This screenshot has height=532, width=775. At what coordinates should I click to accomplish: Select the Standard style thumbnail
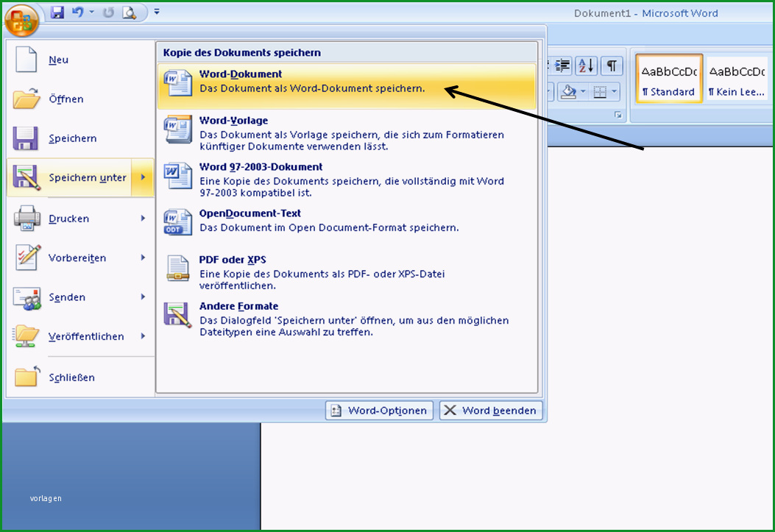point(669,79)
